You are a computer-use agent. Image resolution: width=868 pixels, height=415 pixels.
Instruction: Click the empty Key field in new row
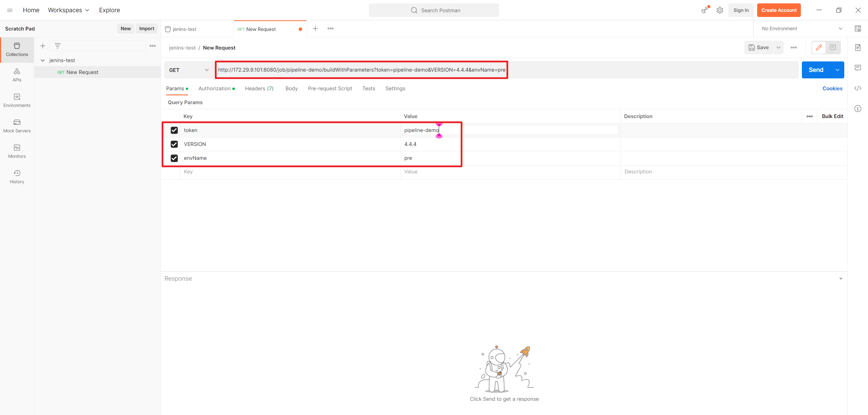(x=290, y=172)
